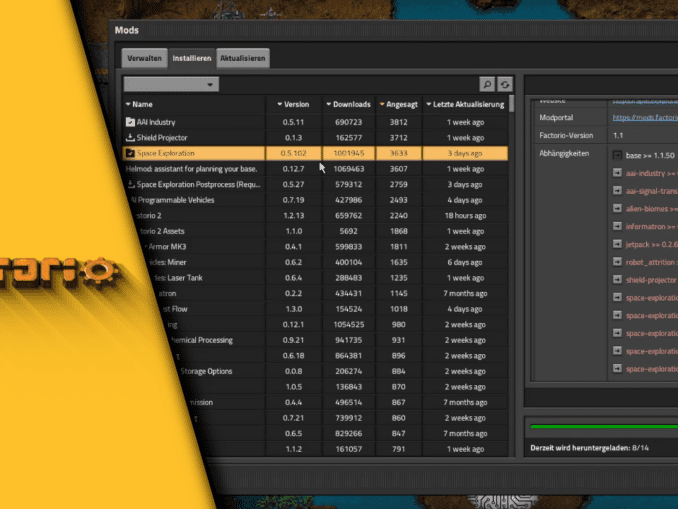Viewport: 678px width, 509px height.
Task: Click the informatron dependency download icon
Action: click(x=617, y=226)
